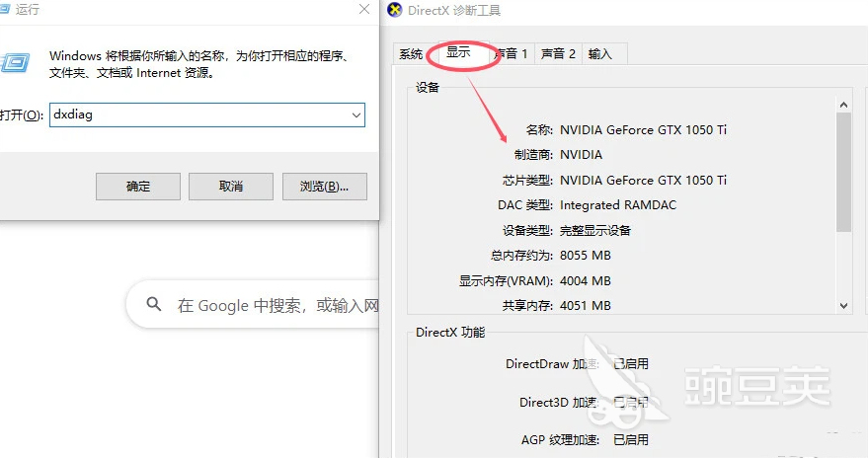Click the magnifier icon in Google search box
This screenshot has height=458, width=868.
(154, 304)
